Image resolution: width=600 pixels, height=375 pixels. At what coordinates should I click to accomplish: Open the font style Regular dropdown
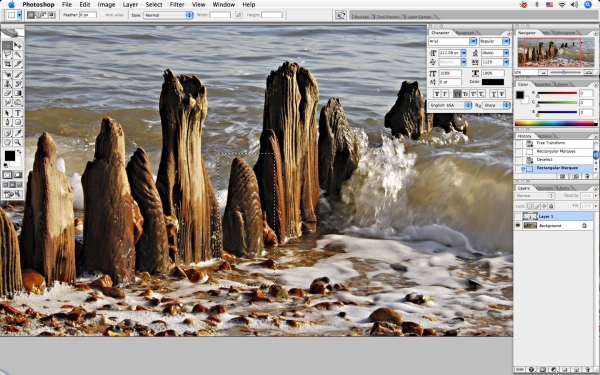[x=506, y=41]
